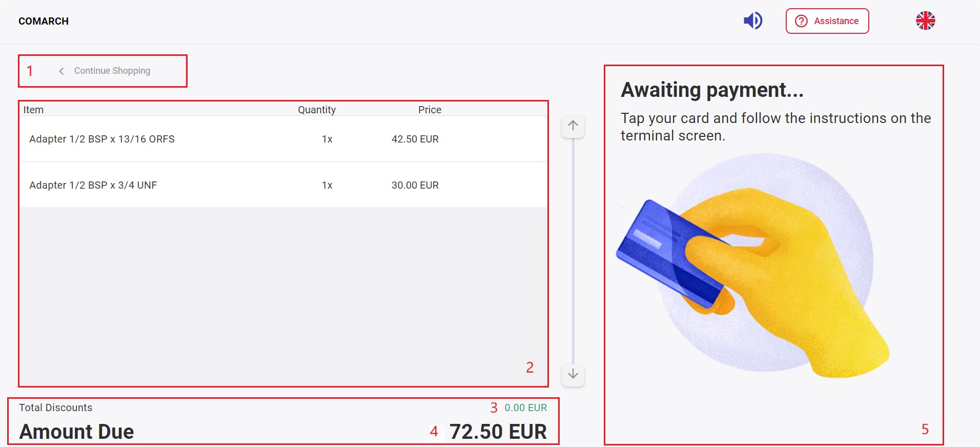Open the UK flag language selector
980x447 pixels.
coord(925,21)
